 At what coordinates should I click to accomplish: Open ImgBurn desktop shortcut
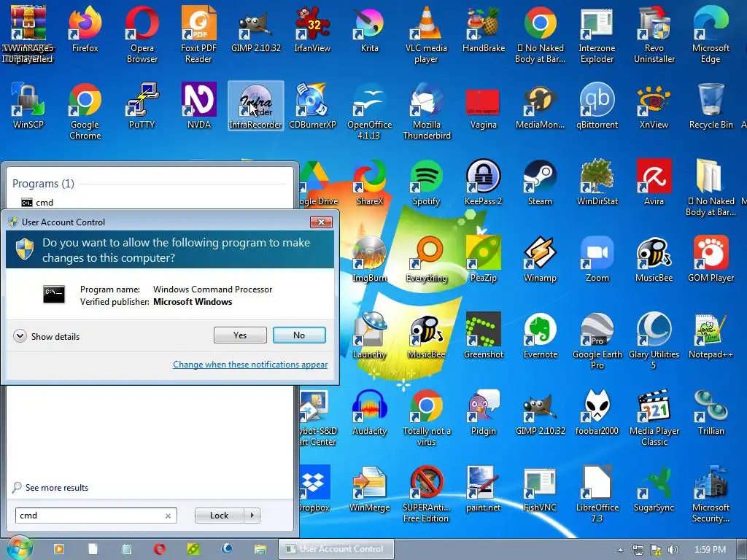(x=369, y=259)
